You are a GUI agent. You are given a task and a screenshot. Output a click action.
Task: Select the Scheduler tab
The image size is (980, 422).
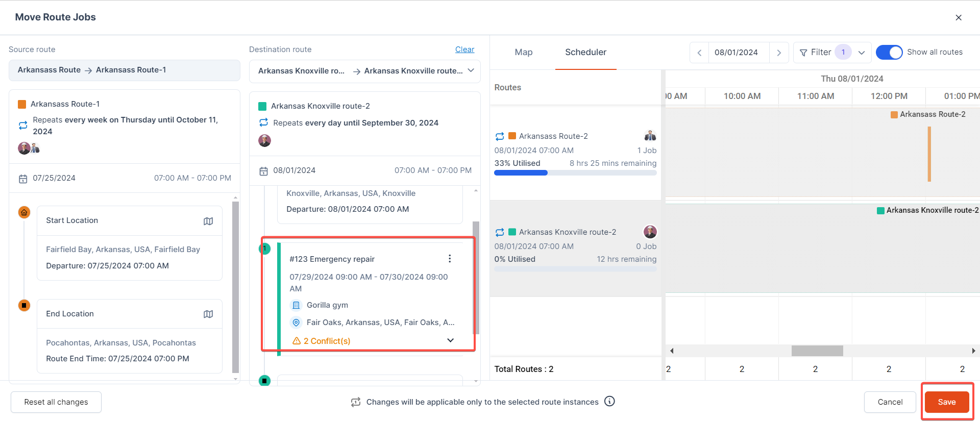point(585,52)
